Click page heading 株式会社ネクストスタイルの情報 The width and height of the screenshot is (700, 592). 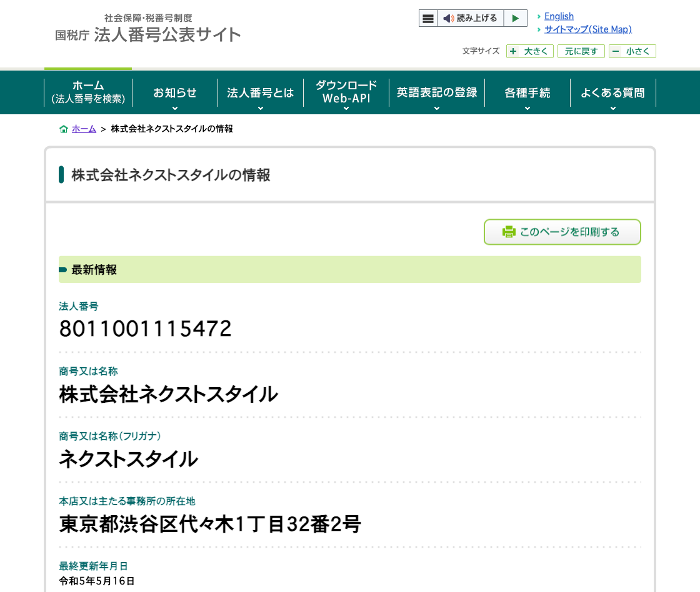[x=171, y=175]
